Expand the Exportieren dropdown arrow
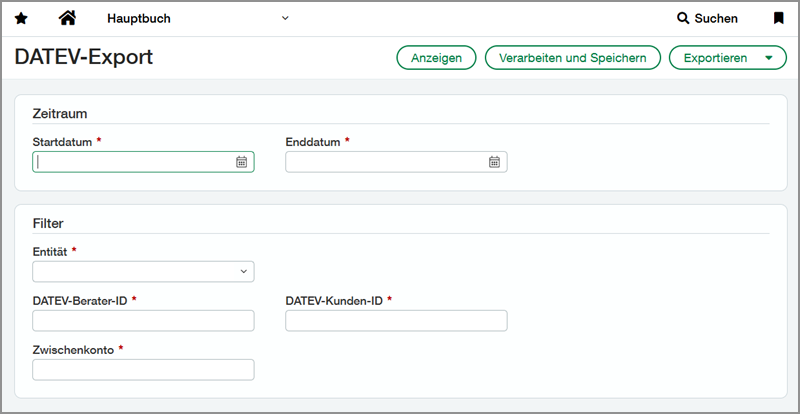 coord(769,58)
